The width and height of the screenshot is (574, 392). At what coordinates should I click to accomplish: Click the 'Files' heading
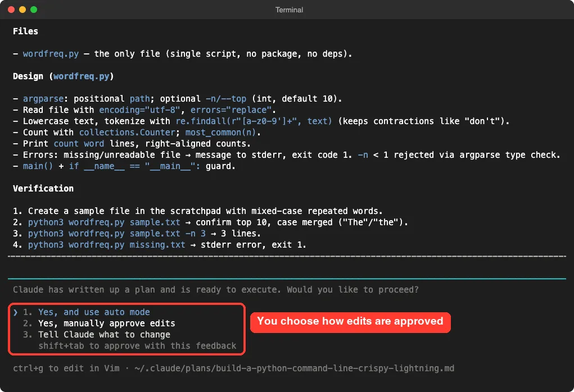pos(25,31)
